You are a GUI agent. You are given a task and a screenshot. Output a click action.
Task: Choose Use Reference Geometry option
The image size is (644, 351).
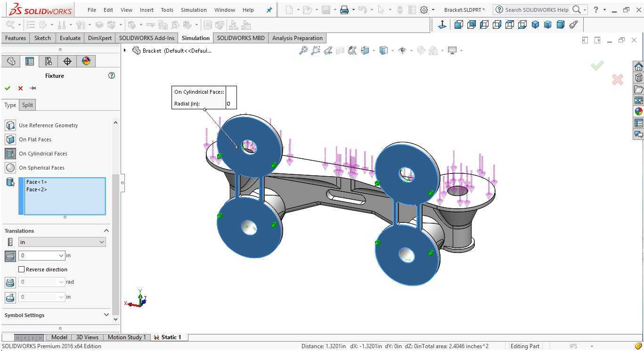tap(48, 125)
